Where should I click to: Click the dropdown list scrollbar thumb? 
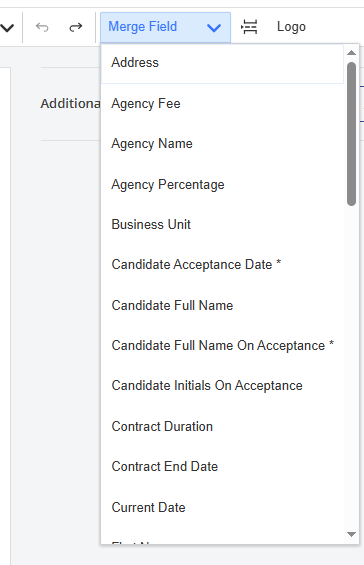point(351,134)
